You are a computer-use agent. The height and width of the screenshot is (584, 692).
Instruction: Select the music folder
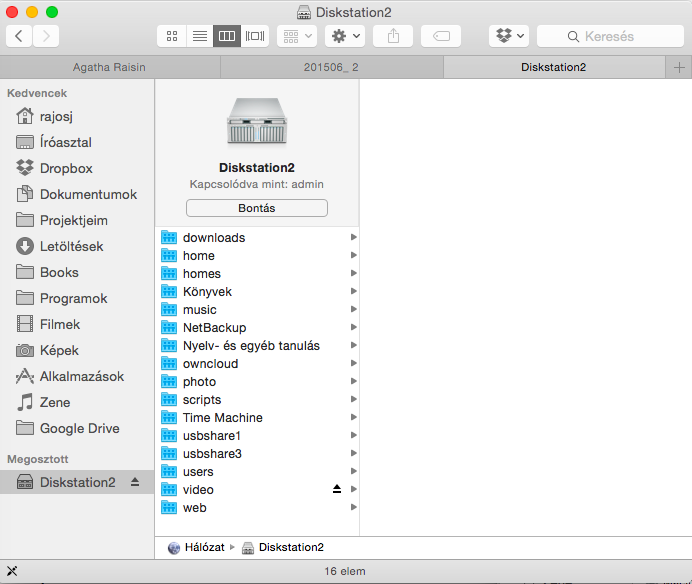(x=257, y=309)
